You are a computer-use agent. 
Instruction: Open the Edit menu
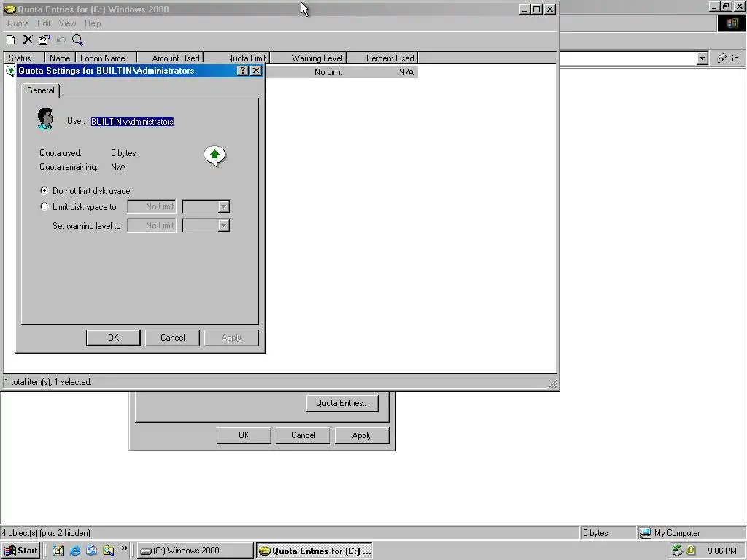[44, 23]
